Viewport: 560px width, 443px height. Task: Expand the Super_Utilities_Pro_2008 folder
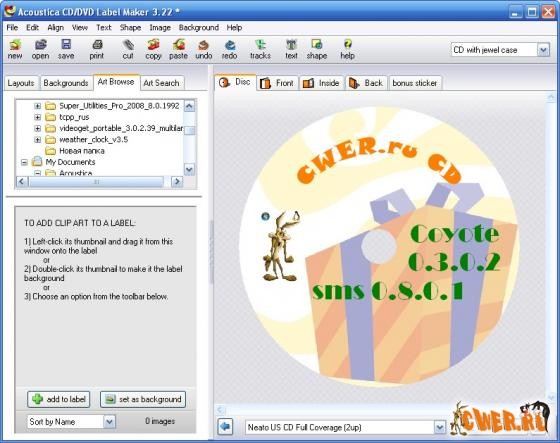coord(38,106)
